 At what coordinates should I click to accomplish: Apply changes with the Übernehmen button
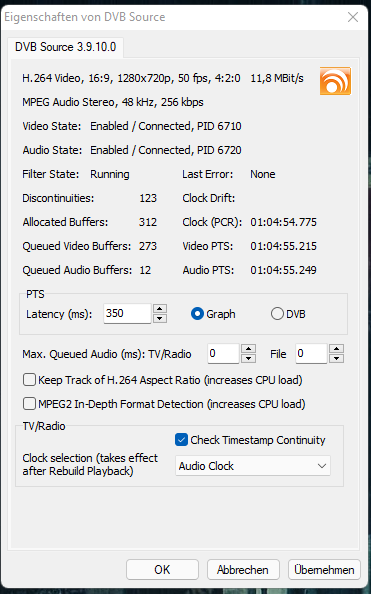point(324,570)
